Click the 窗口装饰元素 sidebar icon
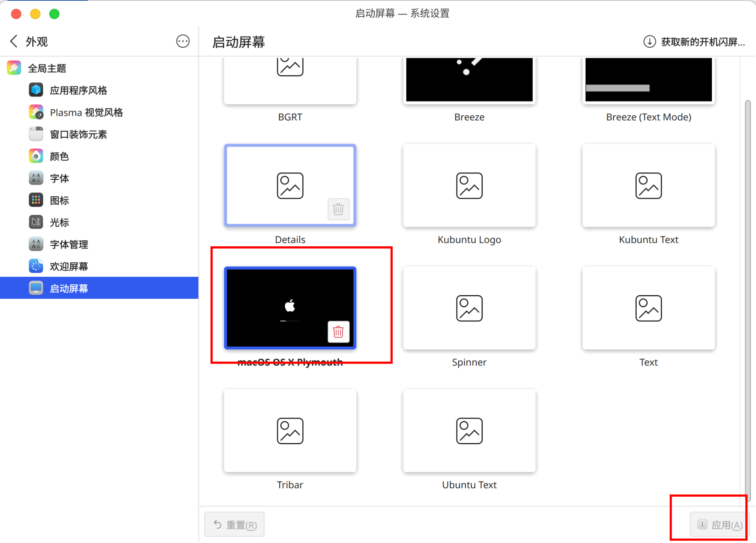Viewport: 756px width, 543px height. click(x=36, y=134)
